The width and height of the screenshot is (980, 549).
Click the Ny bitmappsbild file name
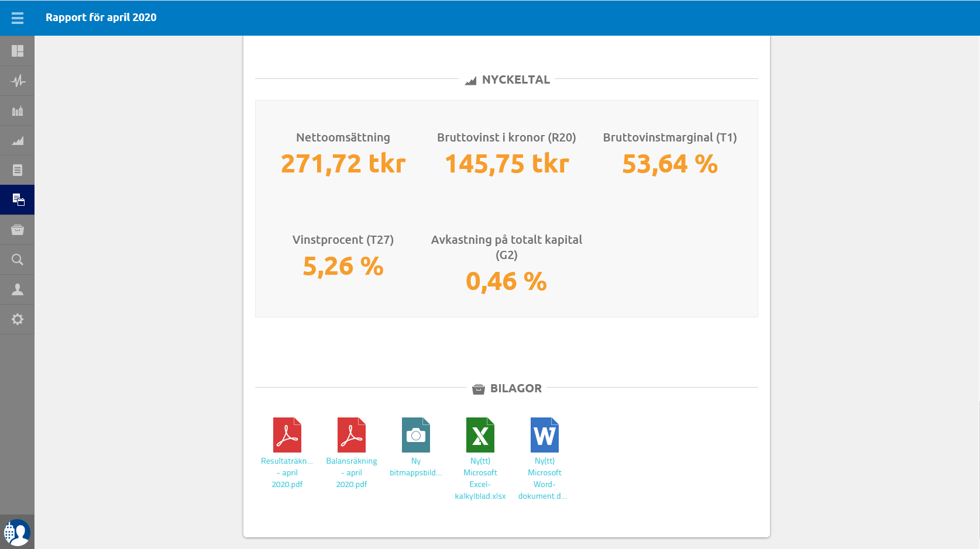[416, 467]
